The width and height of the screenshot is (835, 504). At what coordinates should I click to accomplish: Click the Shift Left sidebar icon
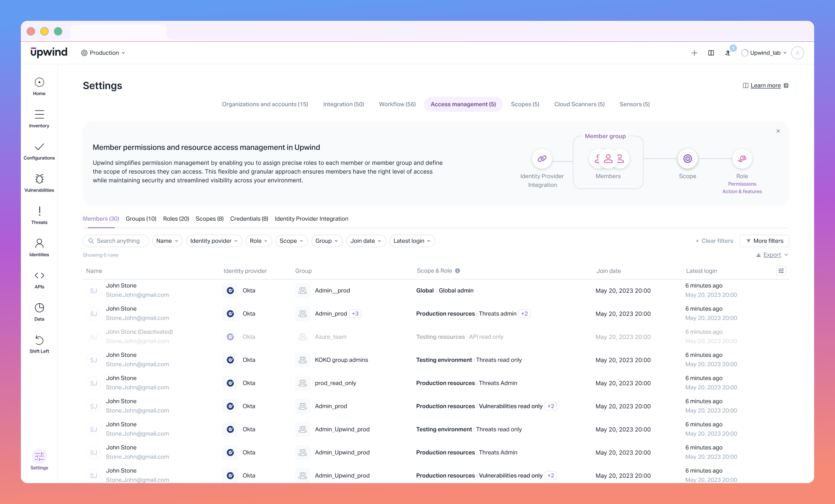point(39,340)
